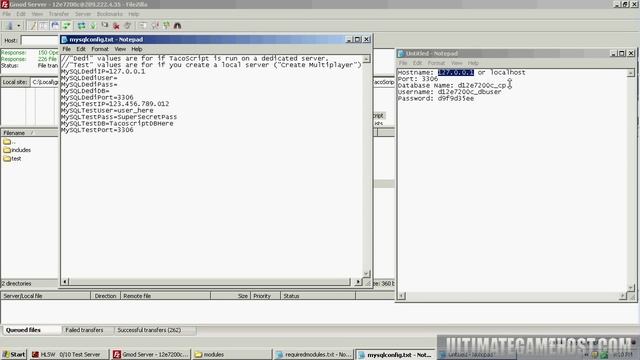Click the MySQLTestUser=user_here line
Screen dimensions: 640x360
pos(107,111)
